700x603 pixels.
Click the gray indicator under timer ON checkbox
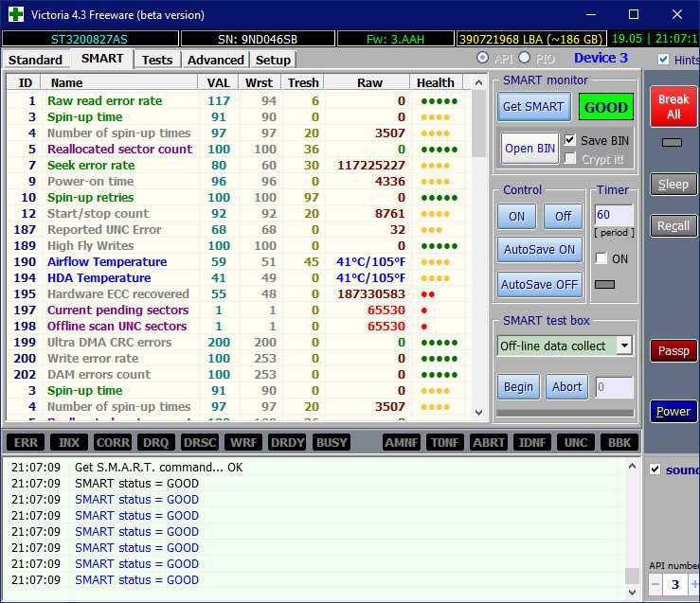[605, 284]
